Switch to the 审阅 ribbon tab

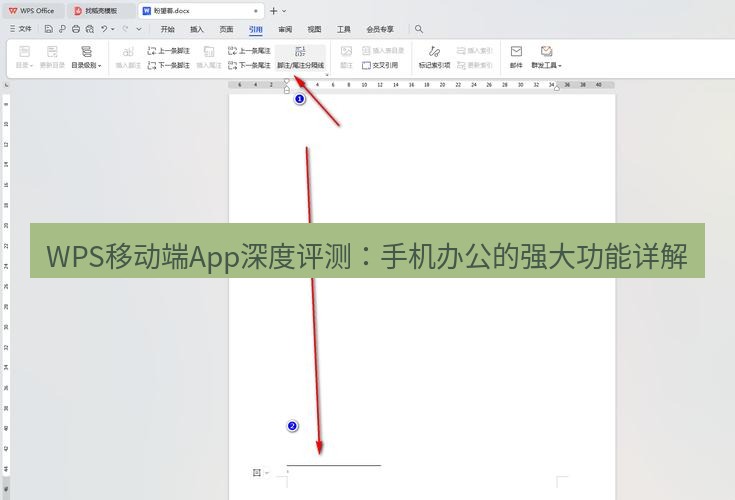click(x=285, y=29)
